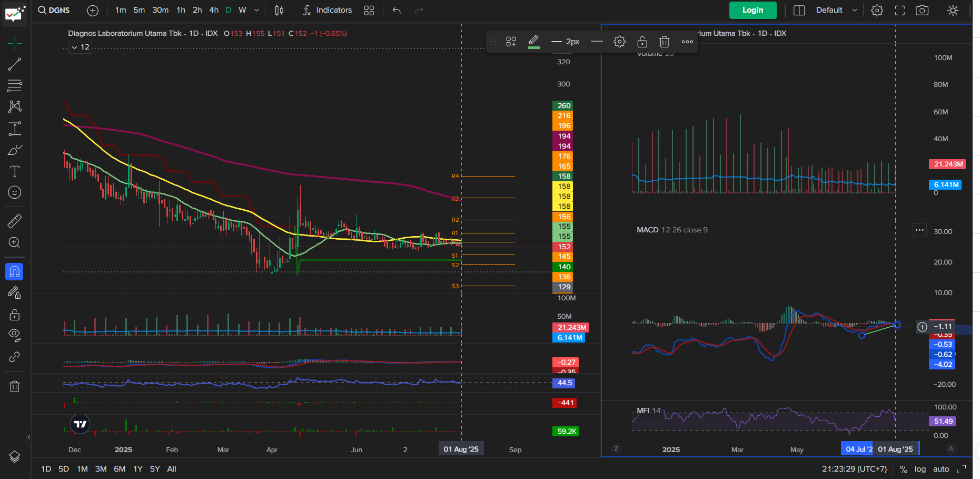Open the object tree layers panel

pyautogui.click(x=15, y=457)
